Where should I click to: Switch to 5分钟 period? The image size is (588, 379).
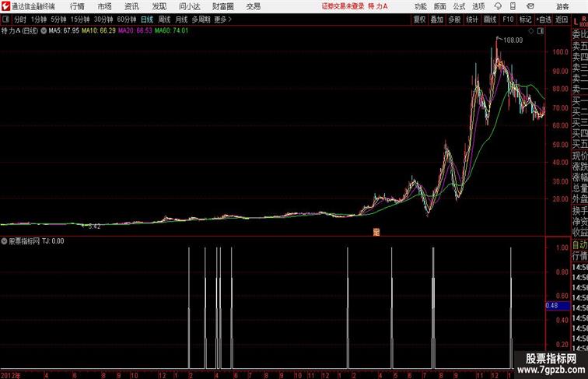[x=58, y=19]
